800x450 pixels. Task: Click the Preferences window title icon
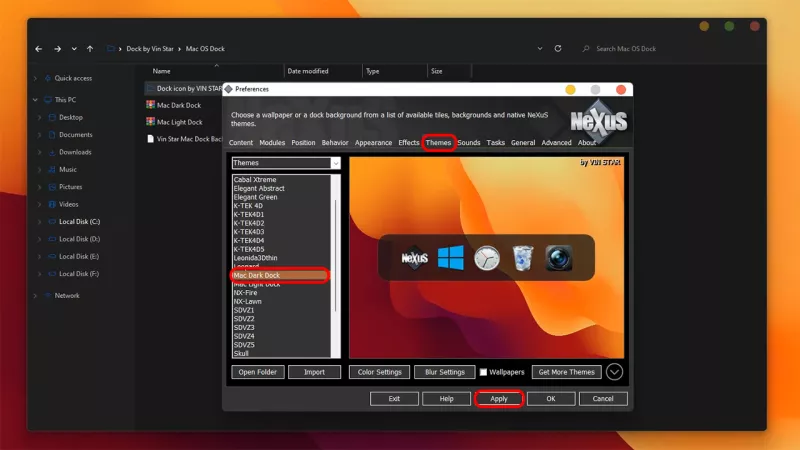pyautogui.click(x=229, y=89)
